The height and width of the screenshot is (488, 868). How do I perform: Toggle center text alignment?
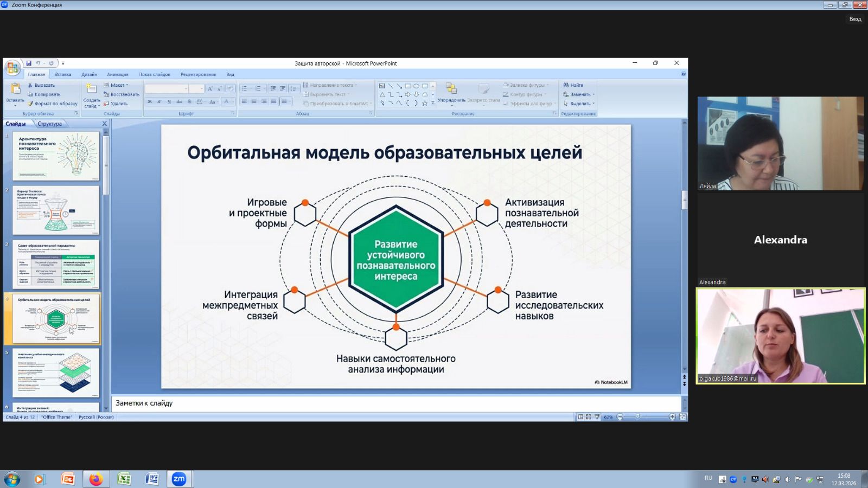(x=254, y=102)
